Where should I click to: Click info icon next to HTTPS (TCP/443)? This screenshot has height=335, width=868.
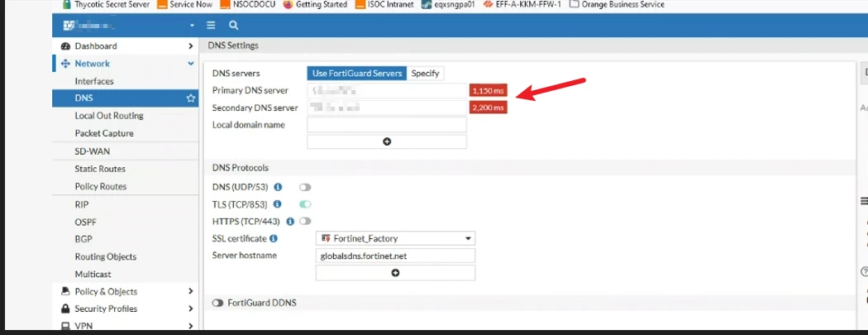290,222
